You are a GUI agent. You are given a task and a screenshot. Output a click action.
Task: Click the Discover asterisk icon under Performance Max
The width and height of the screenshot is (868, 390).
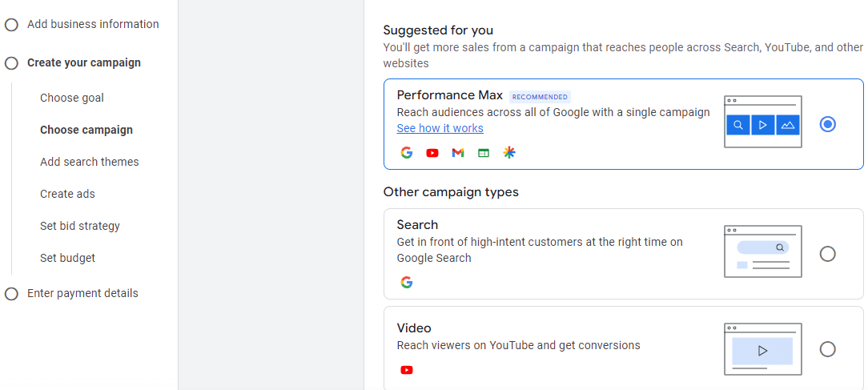pos(509,153)
